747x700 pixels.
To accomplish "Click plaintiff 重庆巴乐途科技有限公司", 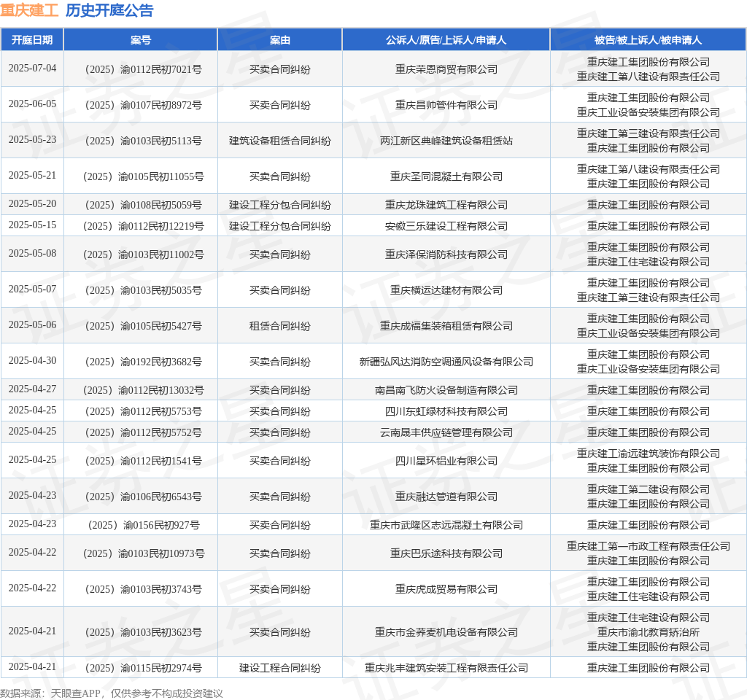I will (x=446, y=554).
